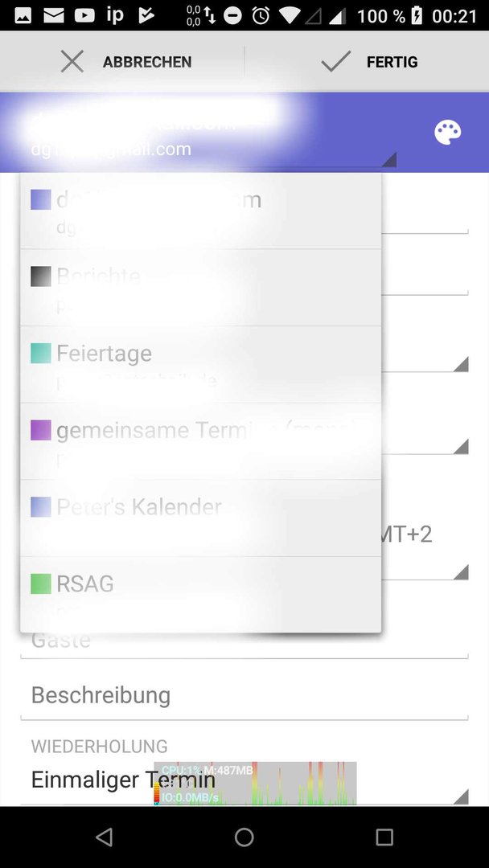Select Peter's Kalender from the list
489x868 pixels.
click(x=200, y=518)
